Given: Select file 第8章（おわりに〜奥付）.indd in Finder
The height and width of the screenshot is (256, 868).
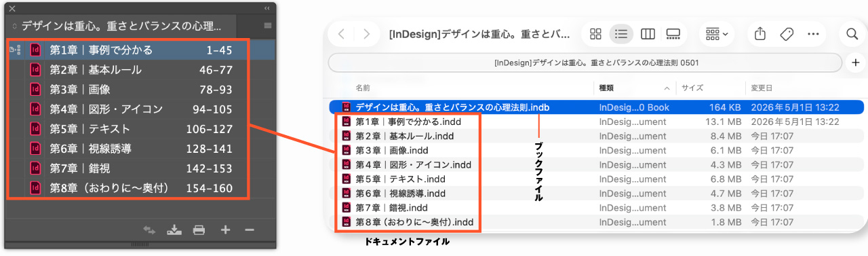Looking at the screenshot, I should [596, 221].
